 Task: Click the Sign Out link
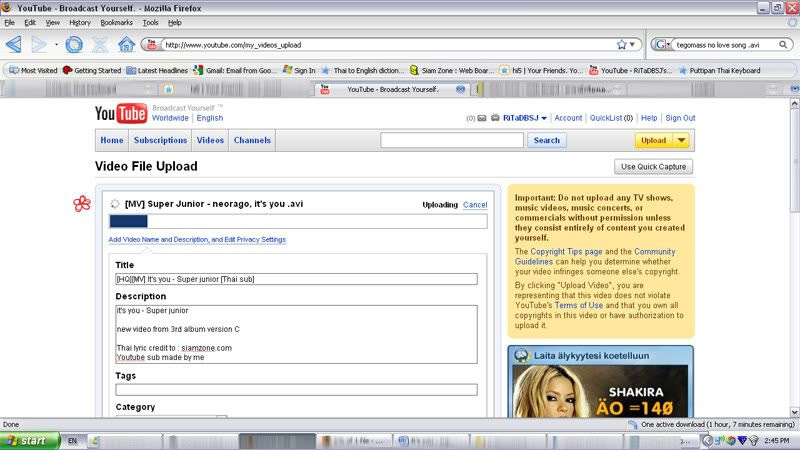[x=680, y=118]
